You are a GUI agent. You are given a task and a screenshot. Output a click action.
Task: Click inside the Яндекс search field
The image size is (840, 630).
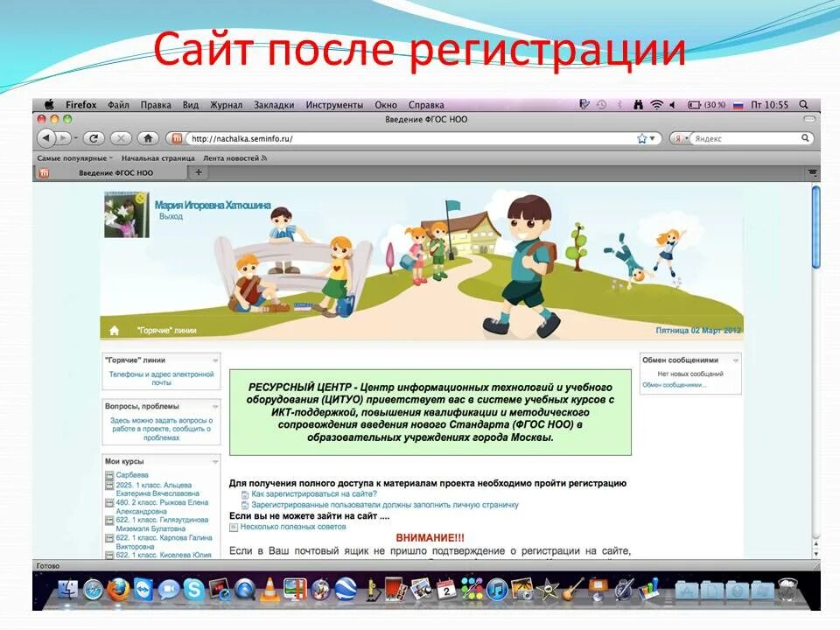(x=744, y=140)
